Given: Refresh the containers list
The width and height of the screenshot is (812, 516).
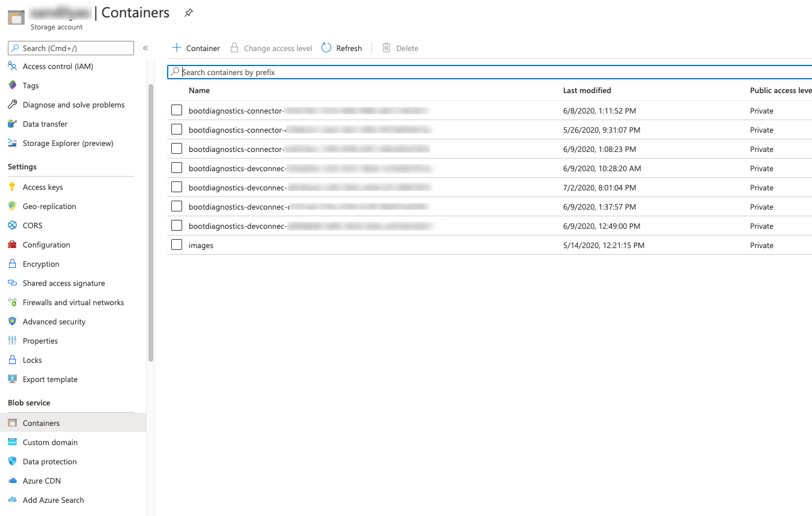Looking at the screenshot, I should tap(341, 48).
